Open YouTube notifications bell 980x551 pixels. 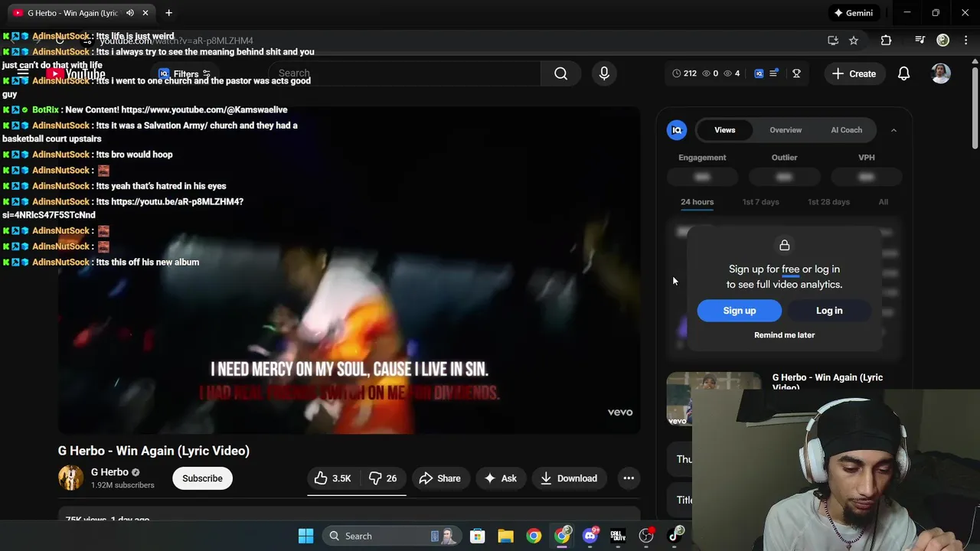click(x=904, y=73)
